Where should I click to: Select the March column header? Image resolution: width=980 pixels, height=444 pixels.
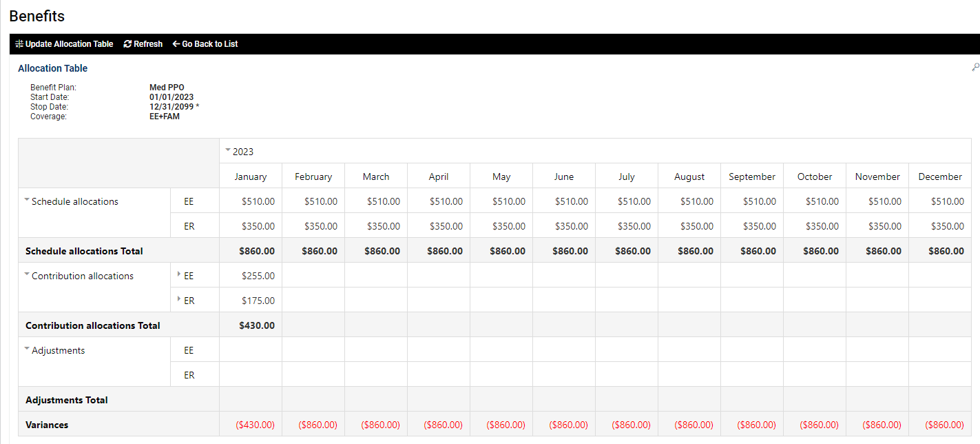pyautogui.click(x=376, y=176)
